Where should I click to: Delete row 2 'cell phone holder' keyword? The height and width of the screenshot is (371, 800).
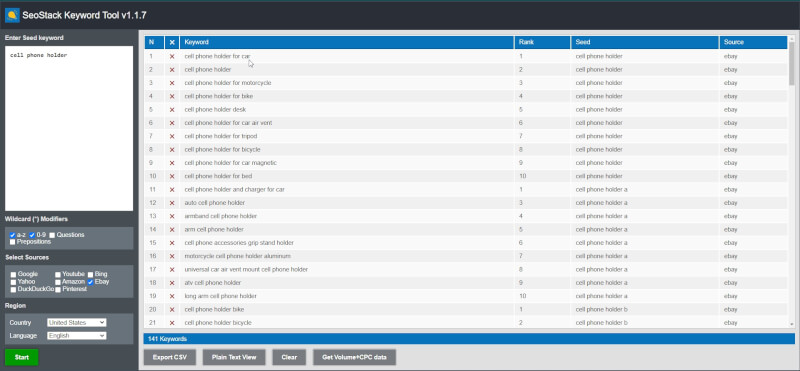(x=172, y=69)
